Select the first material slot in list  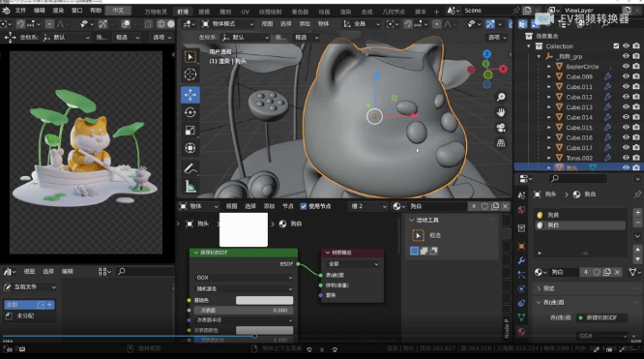tap(581, 215)
